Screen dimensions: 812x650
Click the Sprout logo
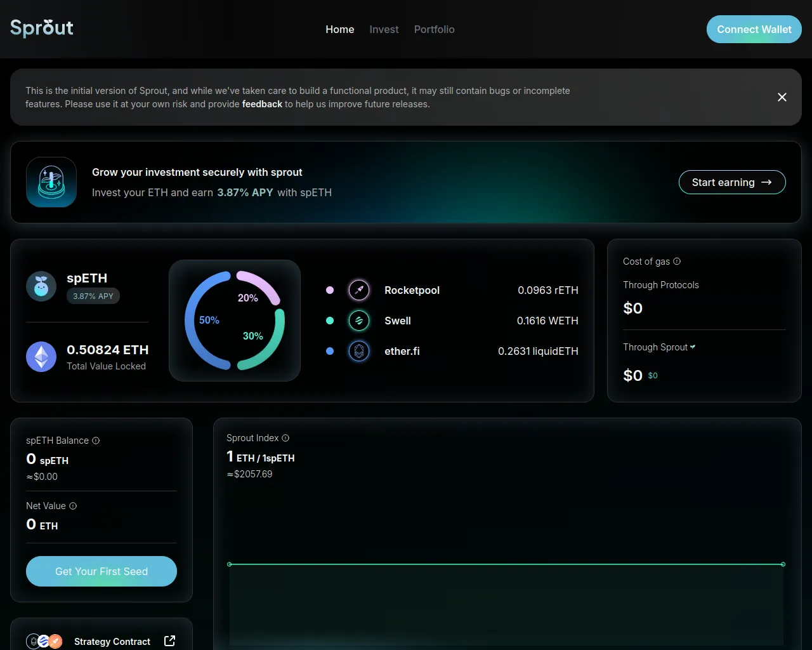click(42, 29)
